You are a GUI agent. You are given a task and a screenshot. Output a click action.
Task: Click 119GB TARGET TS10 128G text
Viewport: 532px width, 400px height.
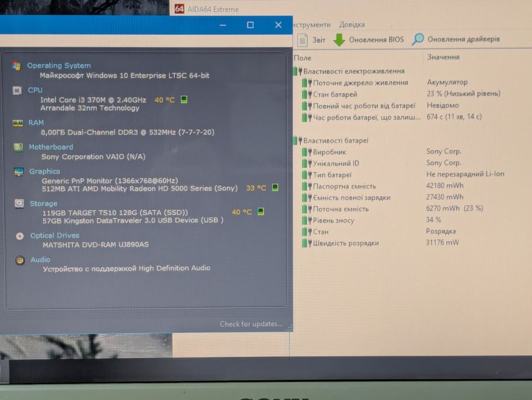(x=115, y=213)
